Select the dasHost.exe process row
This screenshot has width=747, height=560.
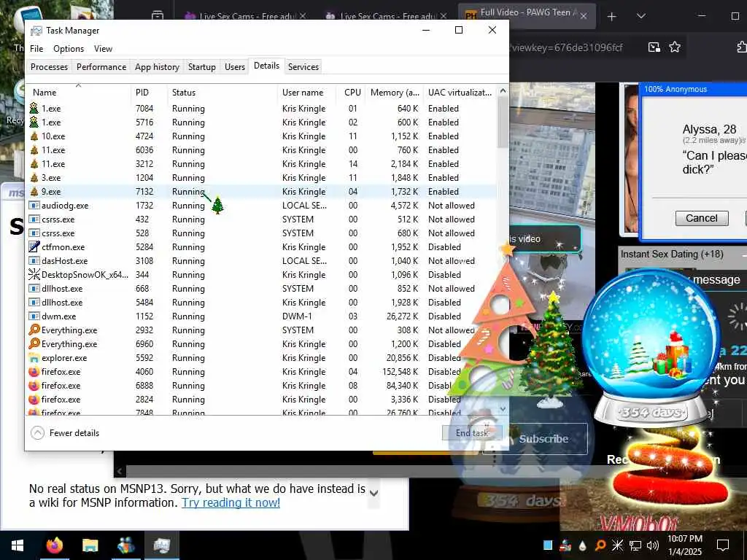tap(262, 261)
